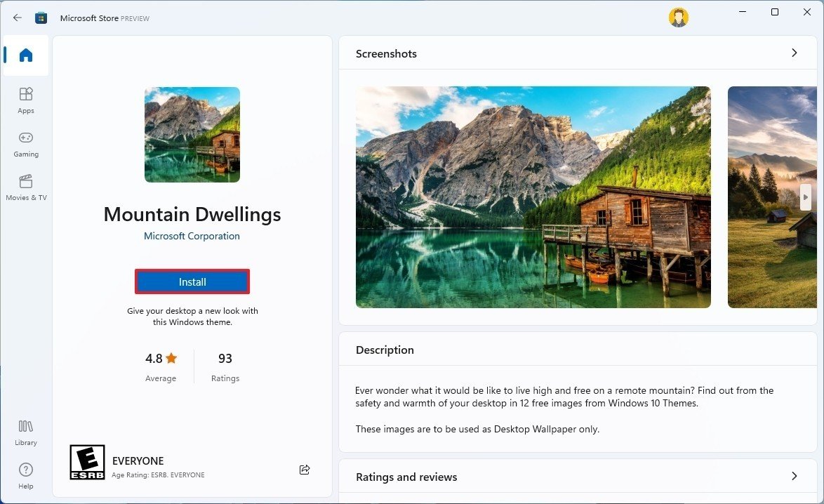Click the 4.8 average star rating
This screenshot has width=824, height=504.
point(161,359)
